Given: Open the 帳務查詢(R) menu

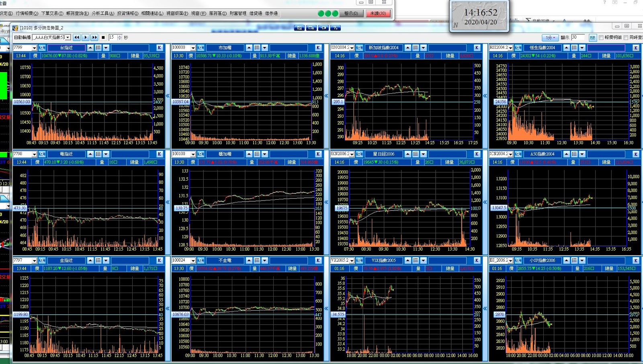Looking at the screenshot, I should click(x=77, y=13).
